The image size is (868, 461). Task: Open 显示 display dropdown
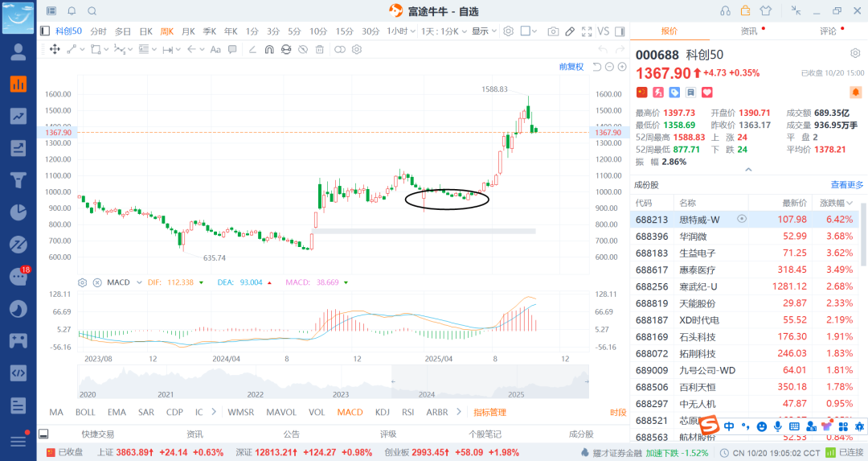click(484, 31)
